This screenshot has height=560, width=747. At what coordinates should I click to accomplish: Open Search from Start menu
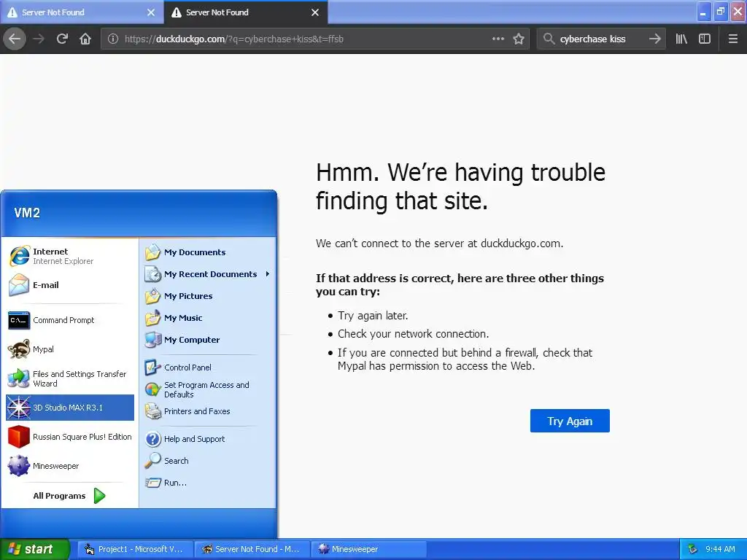point(207,461)
